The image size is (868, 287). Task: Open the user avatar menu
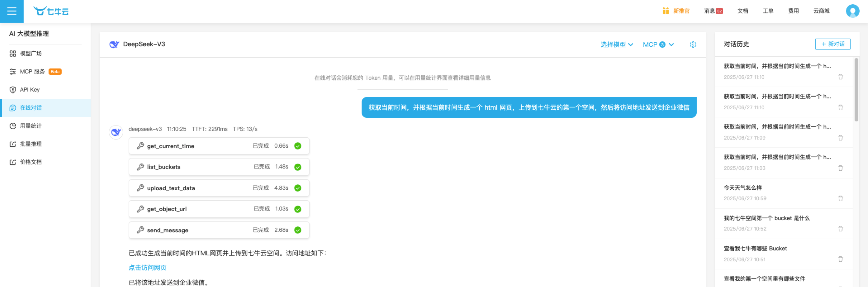pos(853,11)
